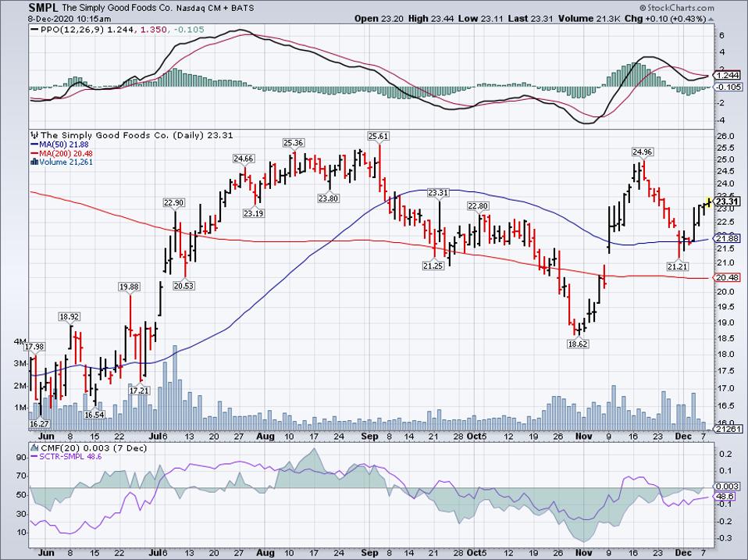Click the 20.48 MA(200) axis tag
The width and height of the screenshot is (748, 560).
point(728,277)
